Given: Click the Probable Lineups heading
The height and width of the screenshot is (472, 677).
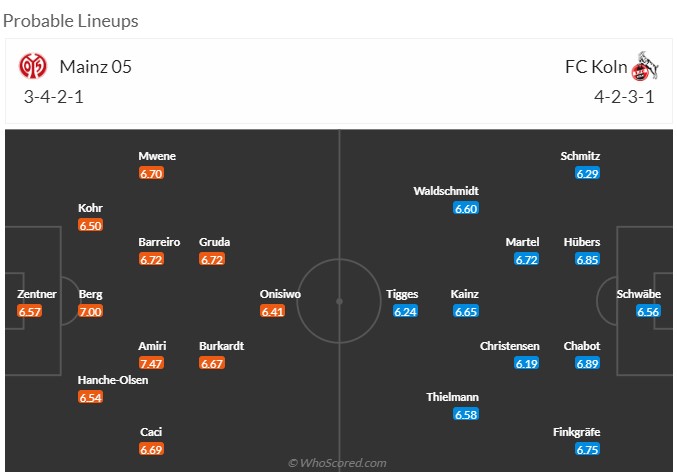Looking at the screenshot, I should click(x=72, y=20).
